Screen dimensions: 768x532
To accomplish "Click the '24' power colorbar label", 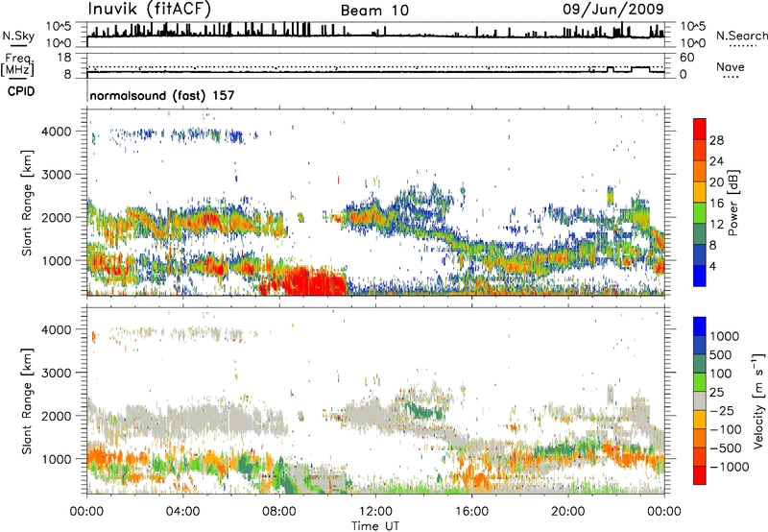I will 716,161.
